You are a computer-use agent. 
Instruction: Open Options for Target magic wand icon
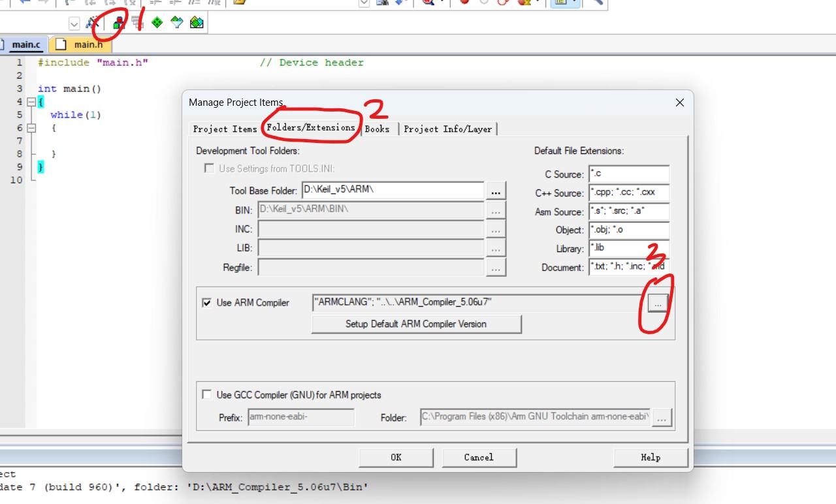point(93,23)
